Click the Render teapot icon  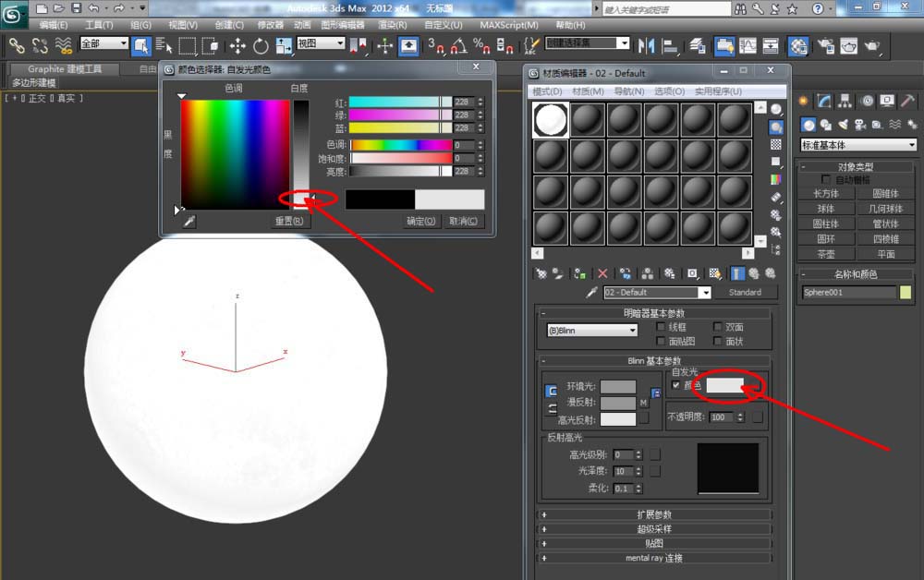coord(872,45)
